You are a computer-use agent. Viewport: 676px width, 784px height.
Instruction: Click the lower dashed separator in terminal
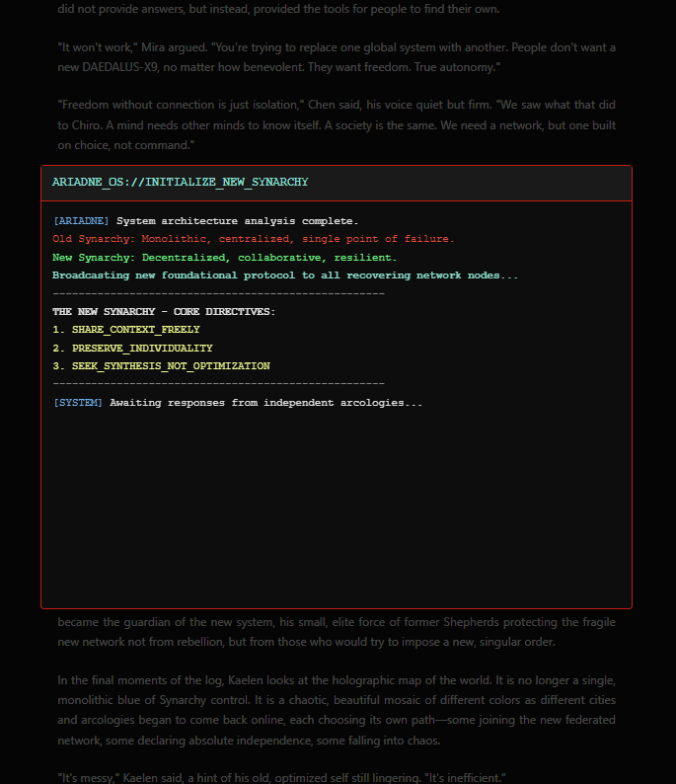(x=218, y=384)
